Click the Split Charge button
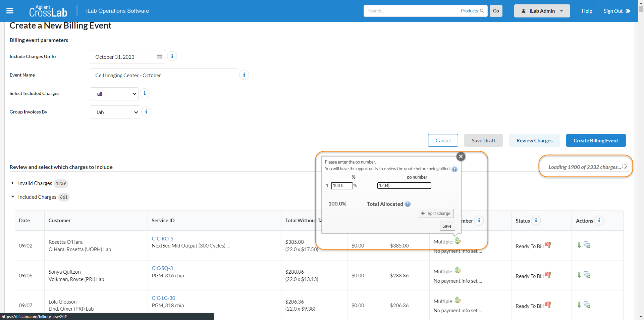Image resolution: width=644 pixels, height=320 pixels. [436, 213]
